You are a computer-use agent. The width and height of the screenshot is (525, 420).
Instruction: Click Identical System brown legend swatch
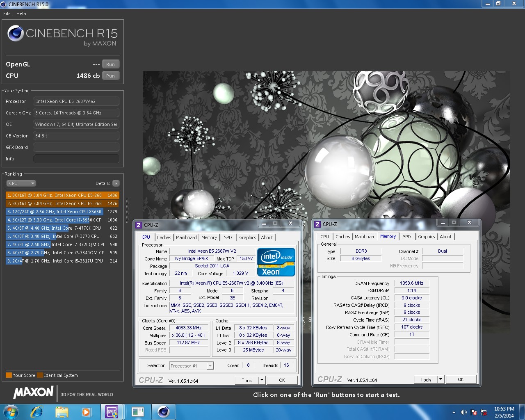40,375
